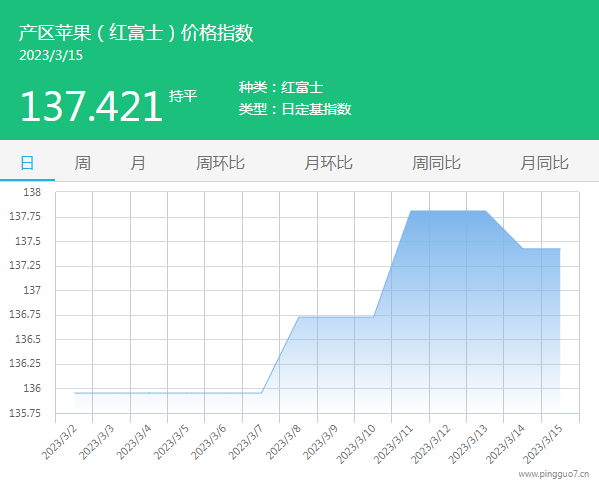599x481 pixels.
Task: Click the 持平 status label
Action: (183, 96)
